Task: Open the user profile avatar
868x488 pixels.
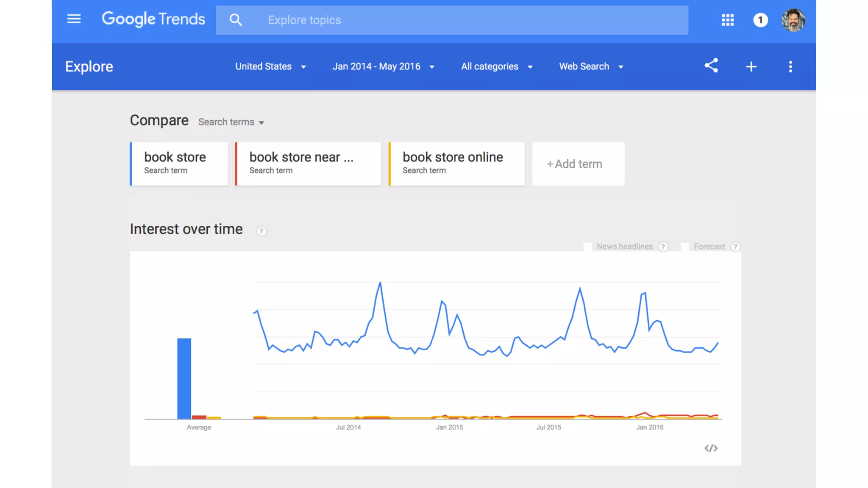Action: pyautogui.click(x=793, y=20)
